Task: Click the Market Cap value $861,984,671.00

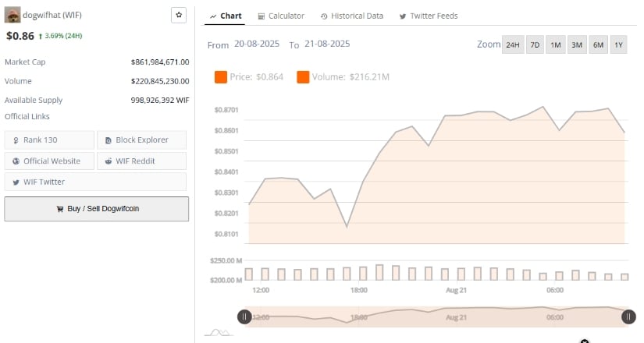Action: coord(160,62)
